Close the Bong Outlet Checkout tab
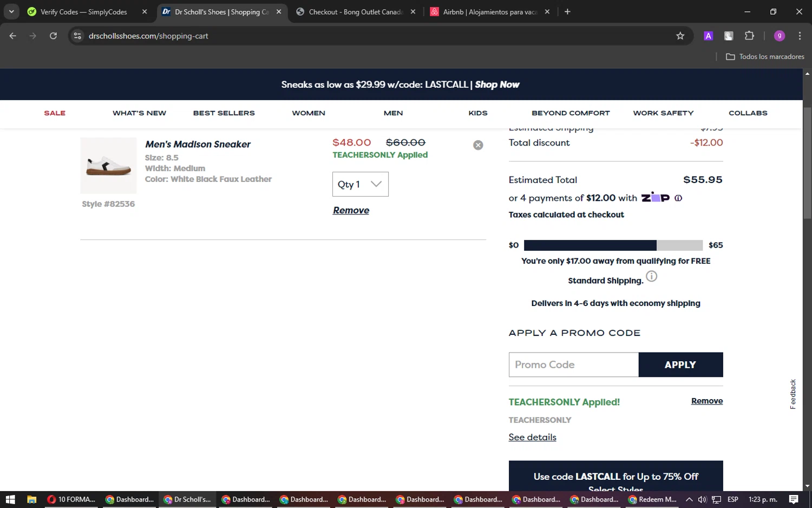This screenshot has width=812, height=508. (x=413, y=11)
